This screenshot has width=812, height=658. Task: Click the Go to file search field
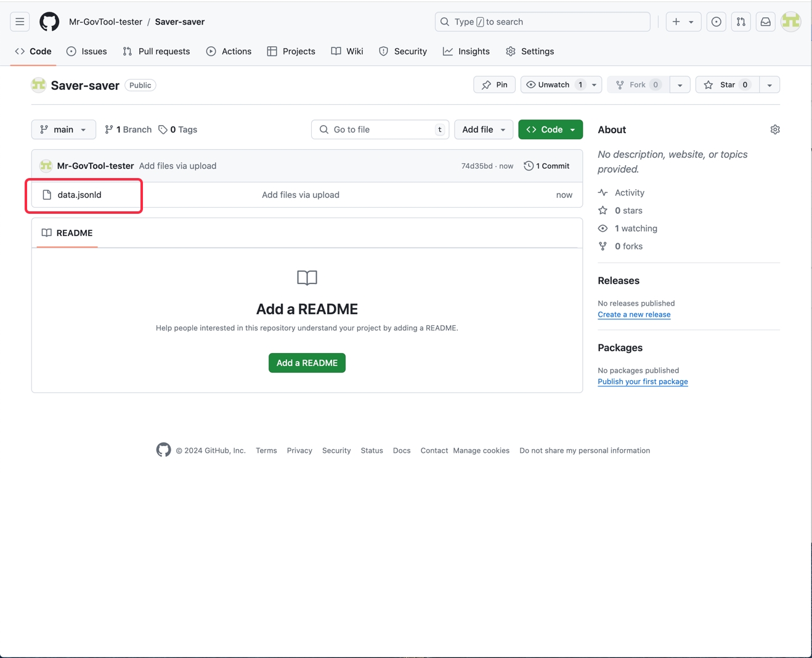pyautogui.click(x=380, y=129)
